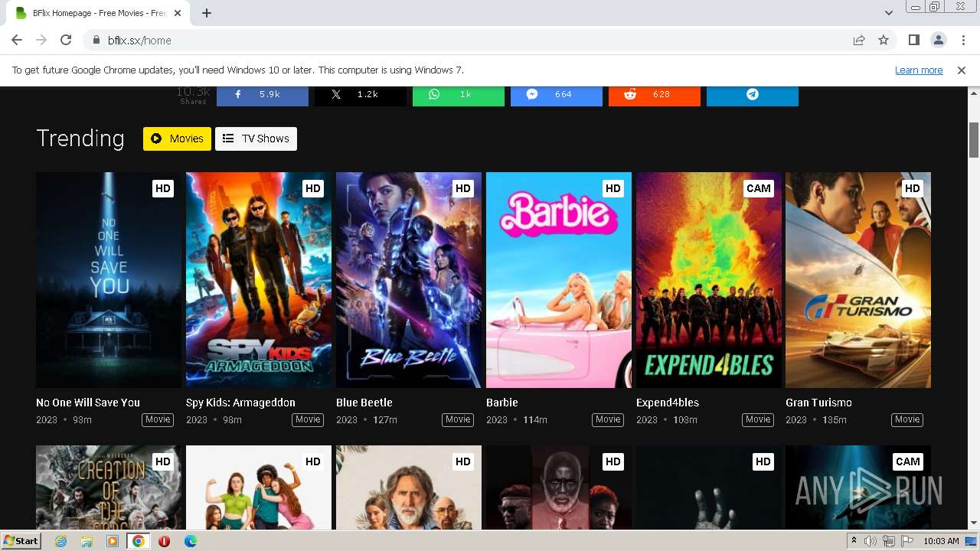Click Spy Kids: Armageddon title link
Viewport: 980px width, 551px height.
[x=240, y=403]
